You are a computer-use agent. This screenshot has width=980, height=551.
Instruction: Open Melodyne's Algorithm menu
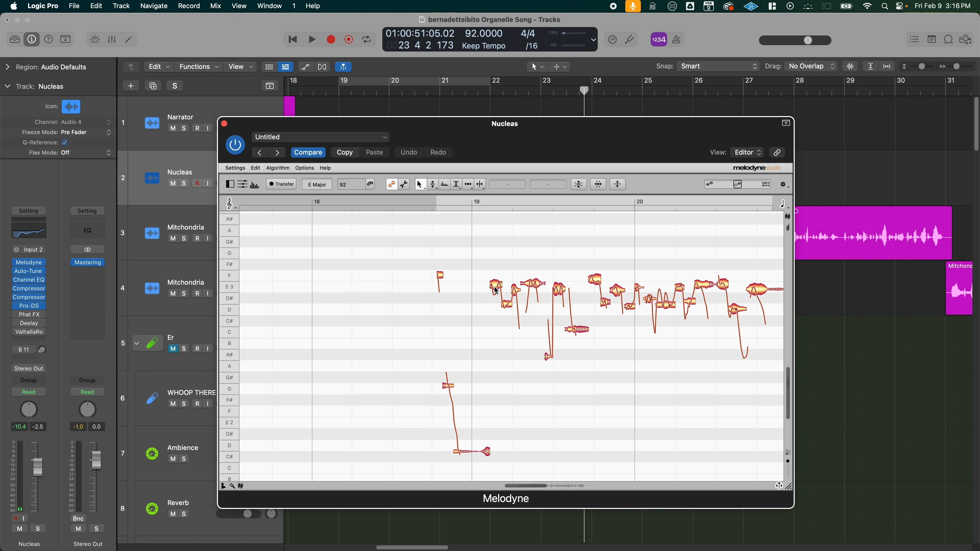pyautogui.click(x=277, y=168)
